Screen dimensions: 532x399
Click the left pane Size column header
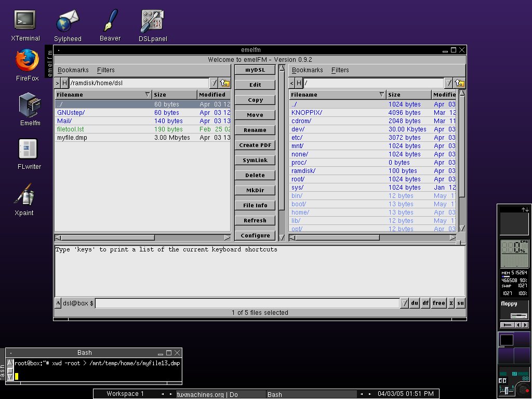[174, 95]
